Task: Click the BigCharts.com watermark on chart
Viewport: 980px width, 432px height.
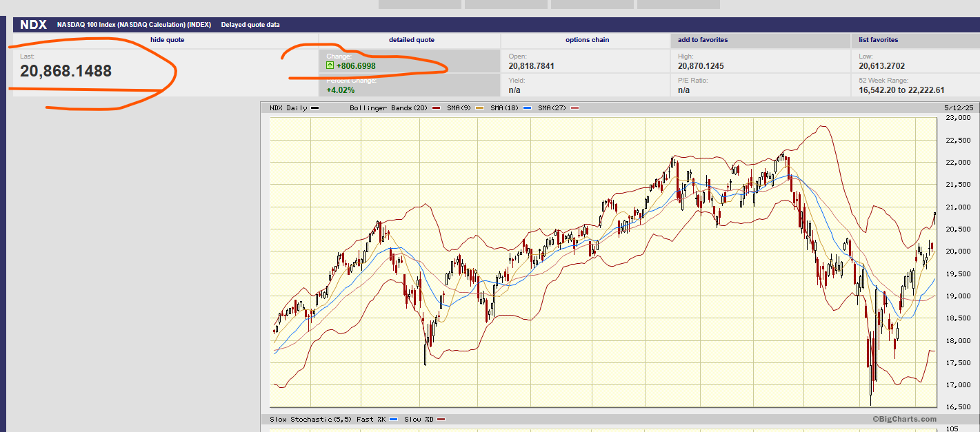Action: (x=904, y=419)
